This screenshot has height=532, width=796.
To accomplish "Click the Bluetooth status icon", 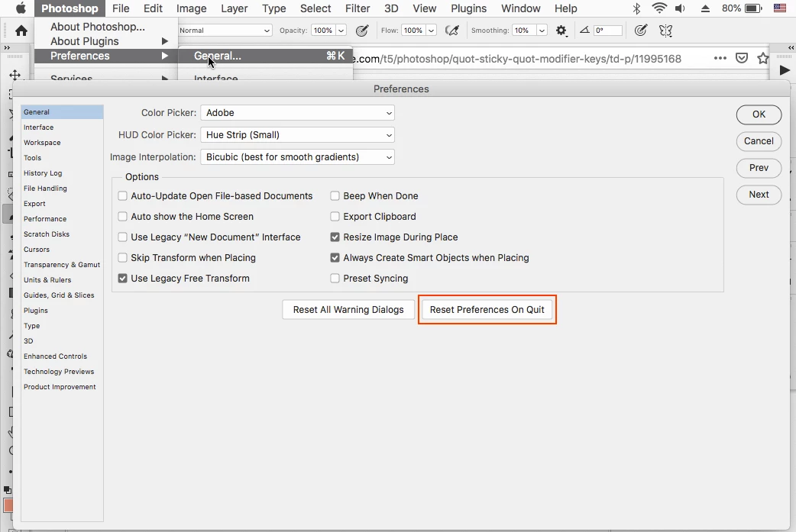I will 636,8.
